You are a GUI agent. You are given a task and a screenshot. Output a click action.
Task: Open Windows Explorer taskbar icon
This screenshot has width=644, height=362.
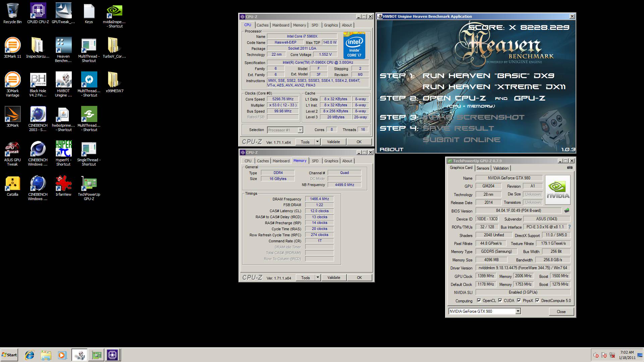(46, 355)
